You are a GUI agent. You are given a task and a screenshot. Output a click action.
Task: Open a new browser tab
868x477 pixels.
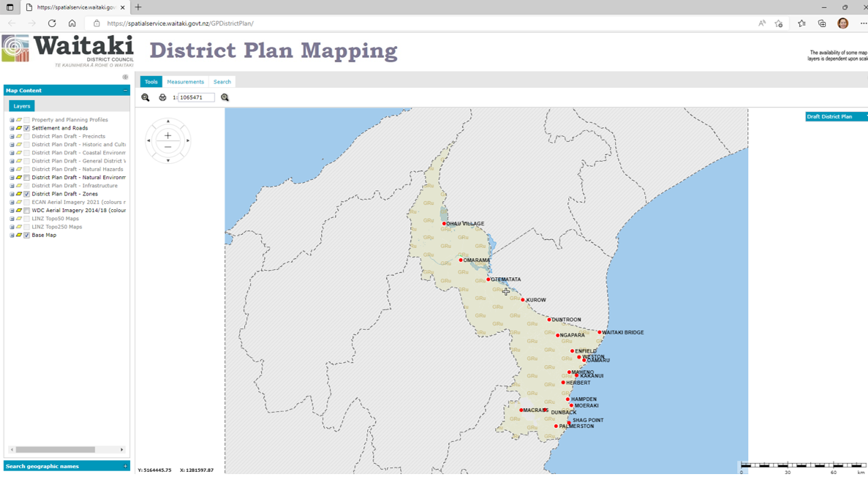click(x=138, y=7)
